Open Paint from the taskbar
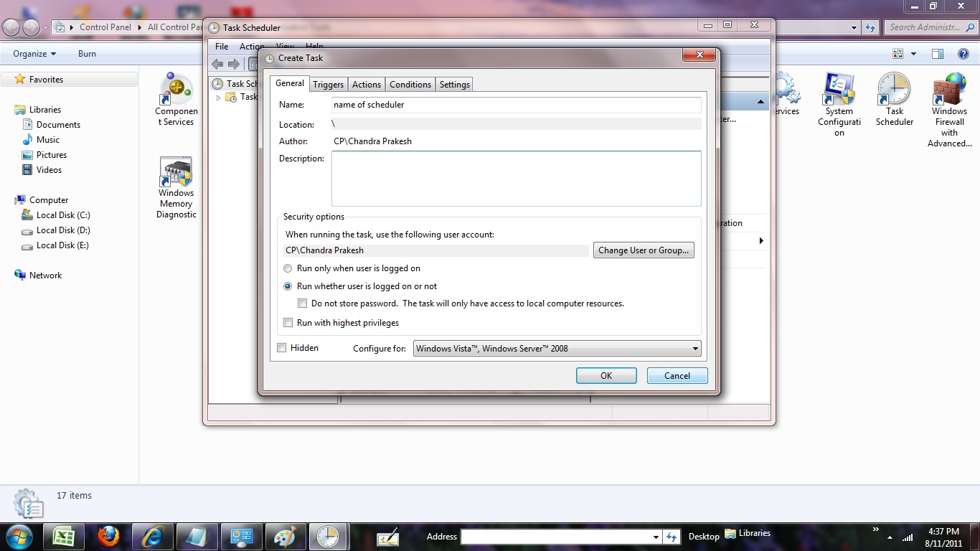 (x=285, y=536)
